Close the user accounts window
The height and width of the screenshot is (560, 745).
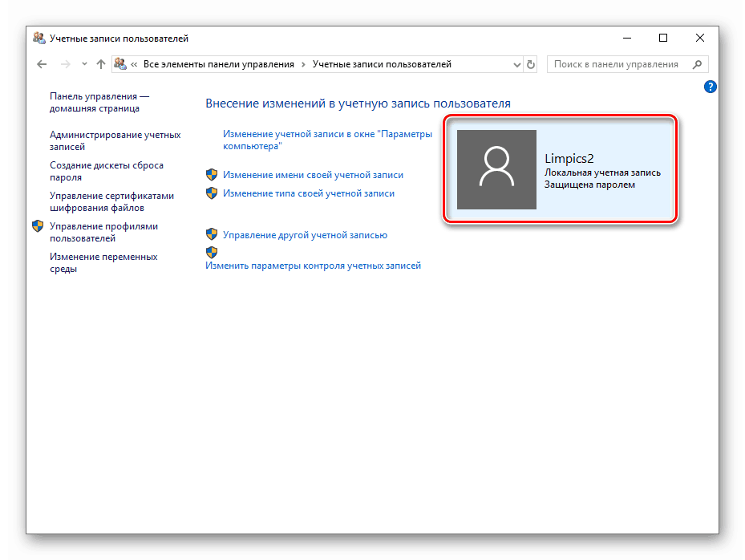(700, 38)
